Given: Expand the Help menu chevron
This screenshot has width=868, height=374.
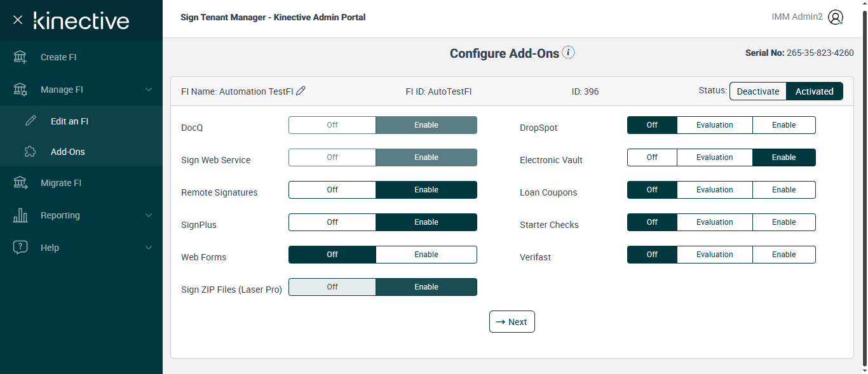Looking at the screenshot, I should [149, 248].
